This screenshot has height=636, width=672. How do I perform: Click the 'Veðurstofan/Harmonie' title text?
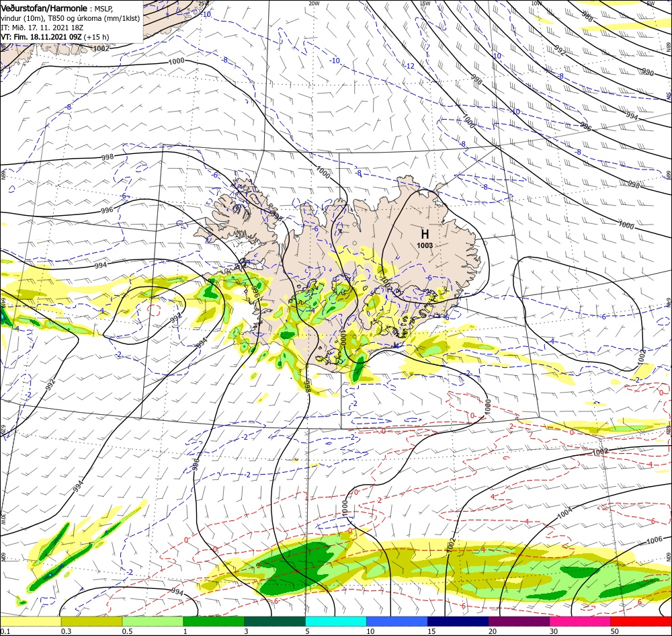(44, 8)
